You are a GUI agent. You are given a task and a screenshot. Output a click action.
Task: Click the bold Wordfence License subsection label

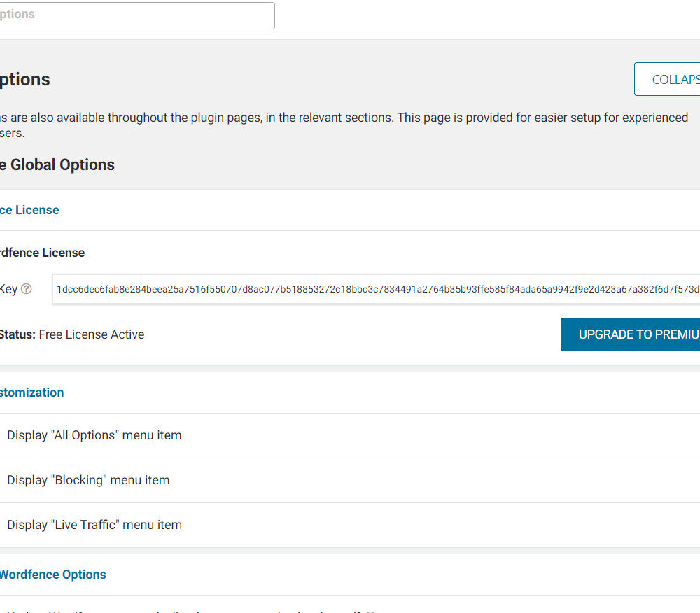tap(42, 253)
